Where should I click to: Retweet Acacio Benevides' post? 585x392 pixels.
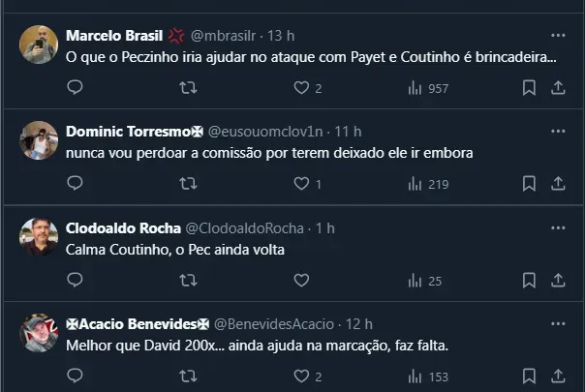[x=189, y=377]
